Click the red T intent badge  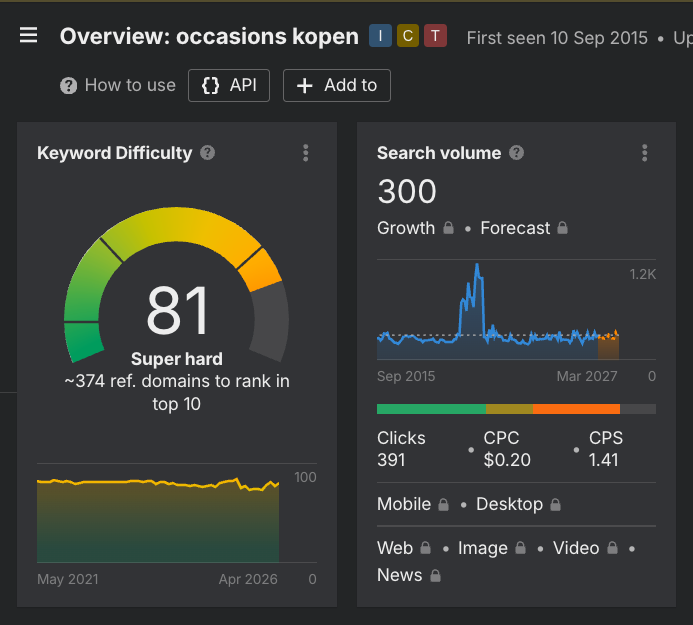[x=435, y=36]
